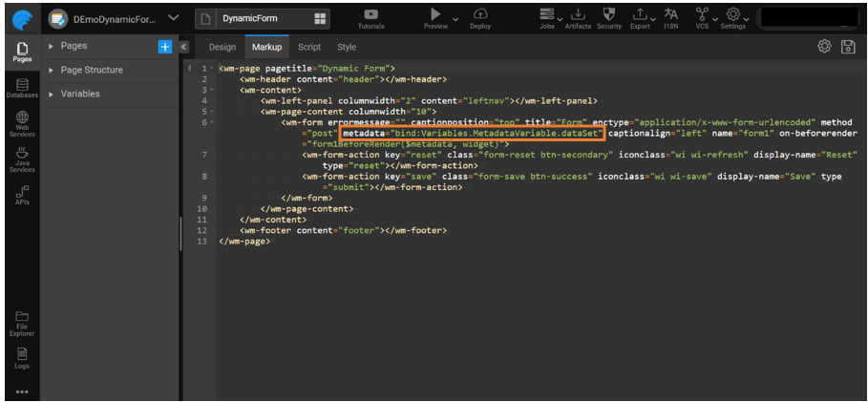Expand the Page Structure section
Viewport: 868px width, 402px height.
pos(51,70)
